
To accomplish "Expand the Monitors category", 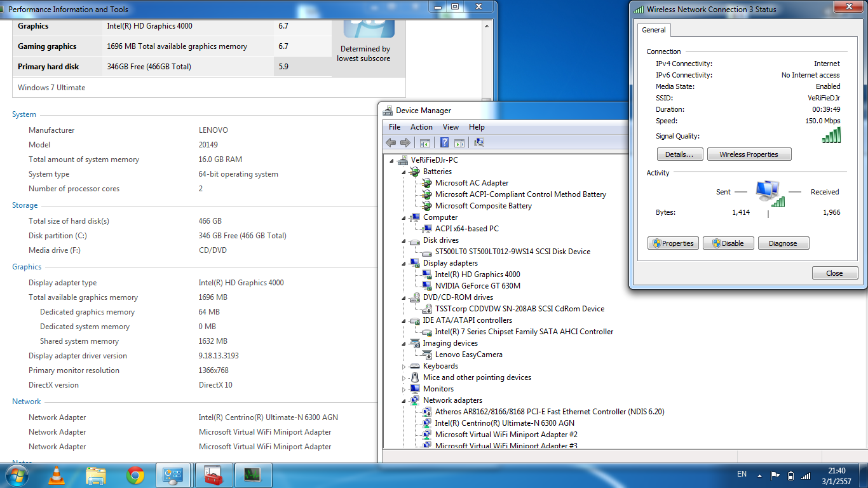I will (404, 390).
